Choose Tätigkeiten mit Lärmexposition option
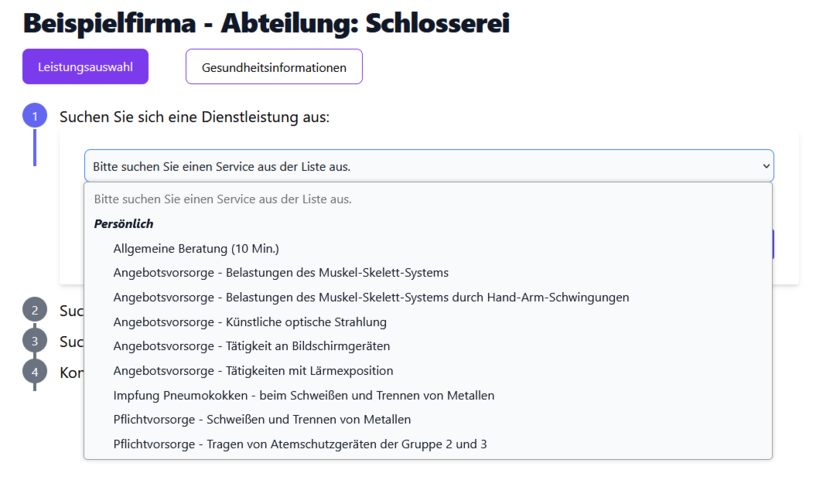 click(253, 371)
